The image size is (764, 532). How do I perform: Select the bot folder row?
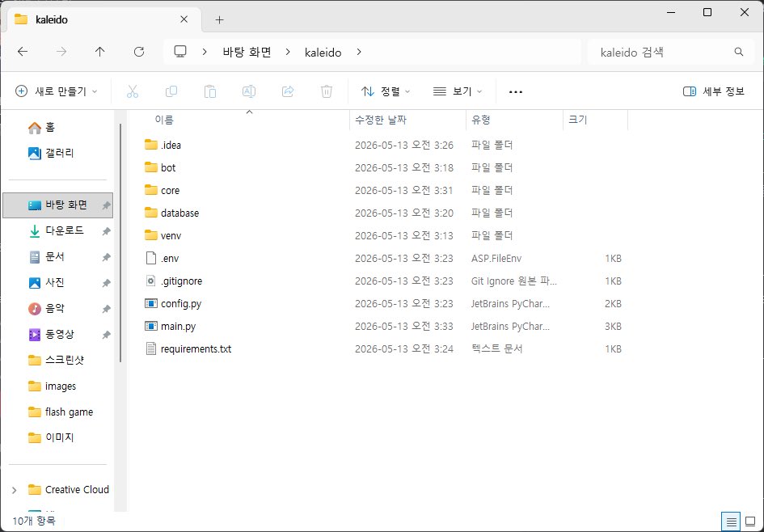[x=385, y=167]
